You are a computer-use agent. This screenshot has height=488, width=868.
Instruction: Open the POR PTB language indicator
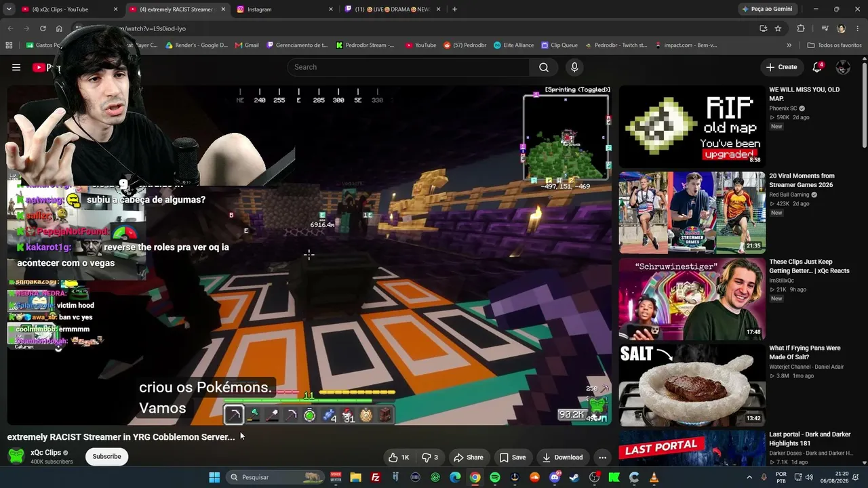tap(781, 477)
